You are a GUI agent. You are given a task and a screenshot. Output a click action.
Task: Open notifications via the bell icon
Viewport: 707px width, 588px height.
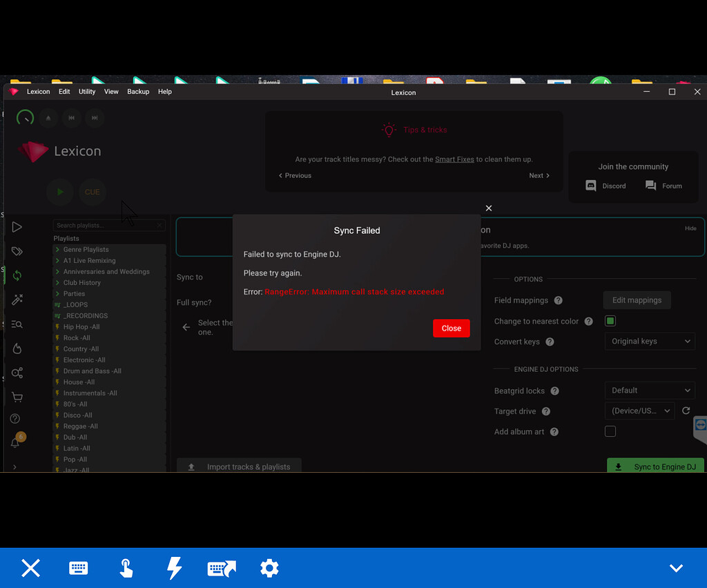pos(17,442)
